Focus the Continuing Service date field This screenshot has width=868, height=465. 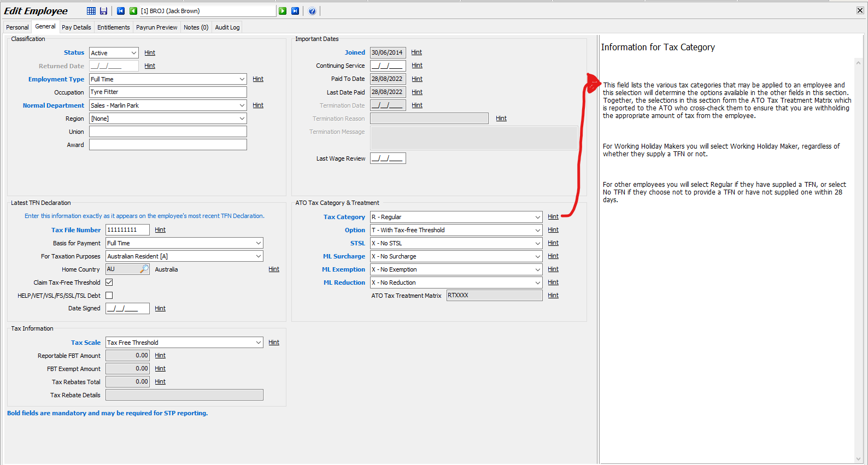pos(388,66)
